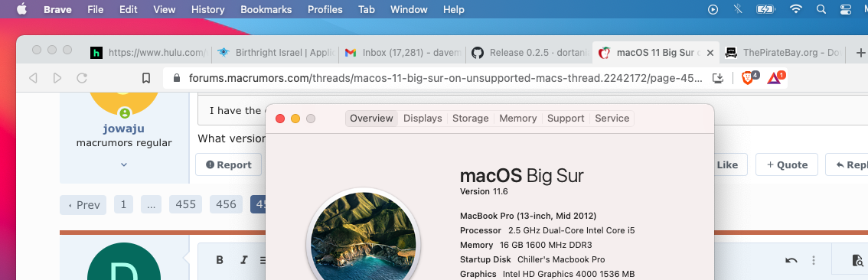Open the Tab menu
This screenshot has width=868, height=280.
click(x=366, y=9)
